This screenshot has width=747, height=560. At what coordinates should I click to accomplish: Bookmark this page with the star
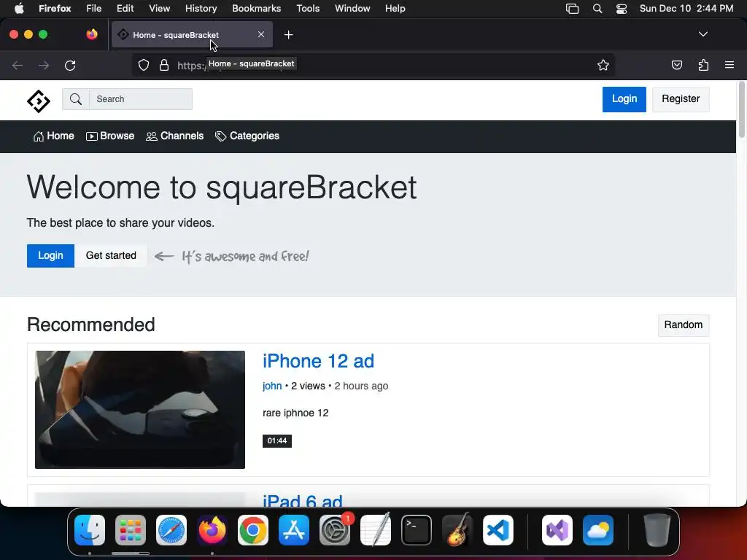(x=603, y=65)
